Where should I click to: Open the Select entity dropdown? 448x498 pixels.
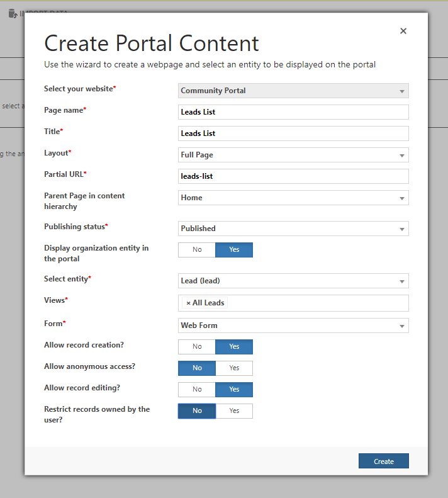coord(293,281)
